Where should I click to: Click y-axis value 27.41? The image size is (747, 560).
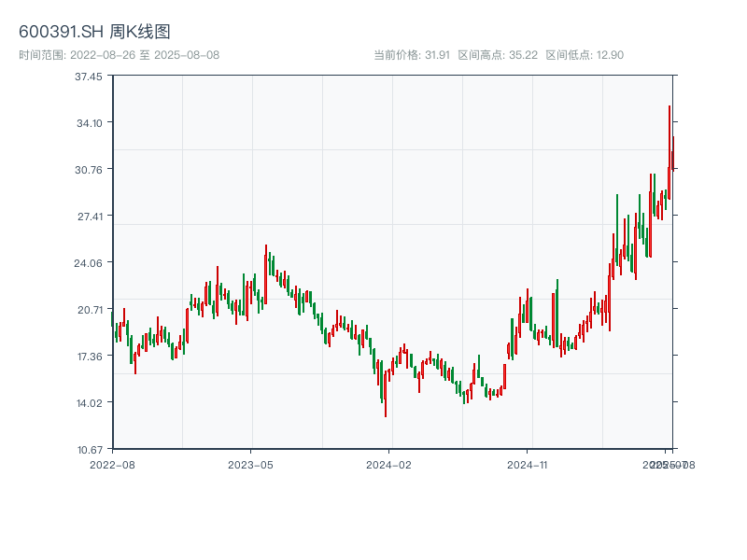click(90, 217)
